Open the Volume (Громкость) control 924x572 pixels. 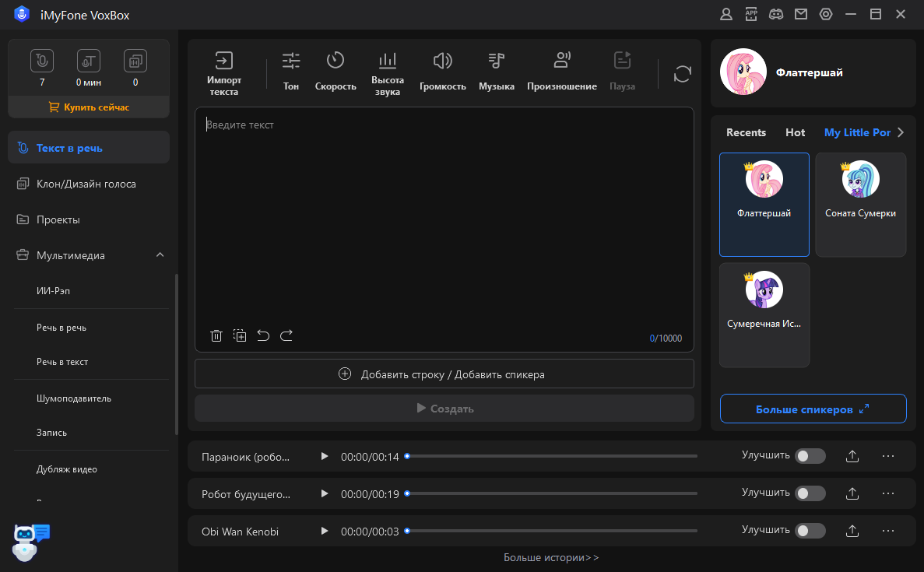[443, 72]
